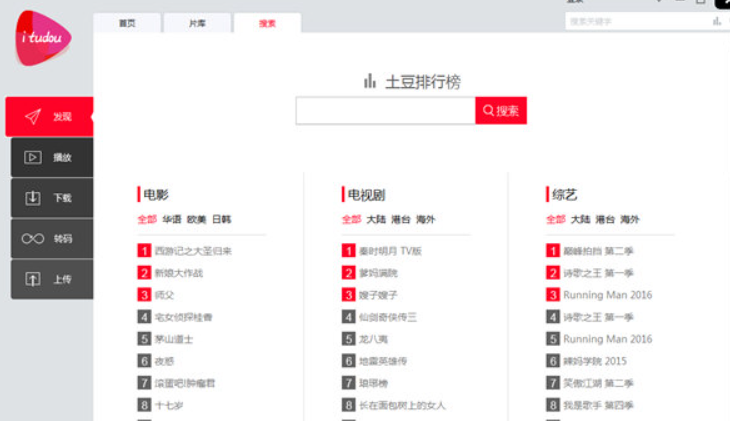Image resolution: width=730 pixels, height=421 pixels.
Task: Open TV series 地雷英雄传
Action: pyautogui.click(x=383, y=361)
